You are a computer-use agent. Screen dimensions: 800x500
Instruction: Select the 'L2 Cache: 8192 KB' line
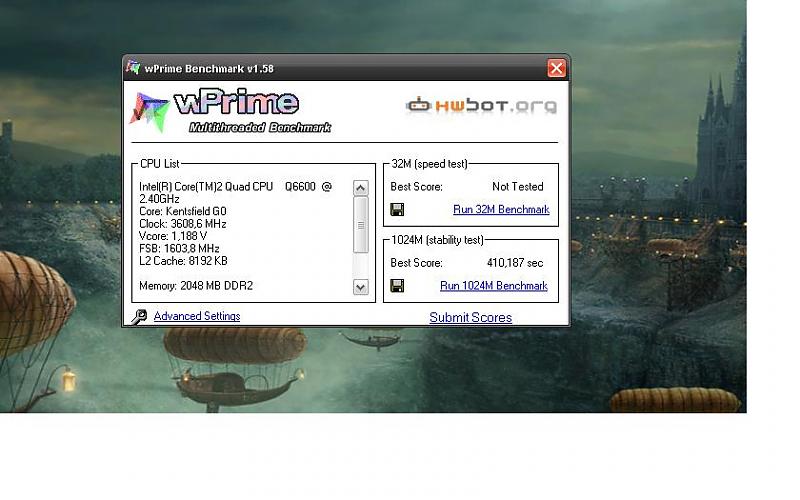click(183, 261)
